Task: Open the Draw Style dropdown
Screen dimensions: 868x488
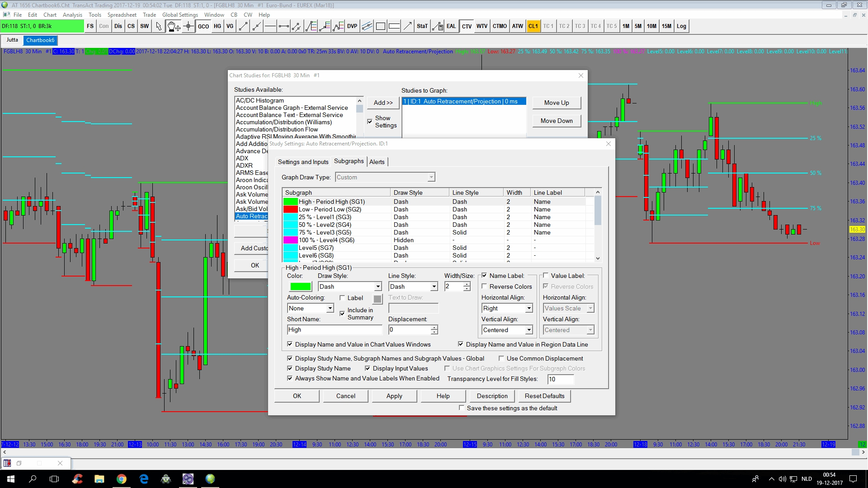Action: [x=350, y=286]
